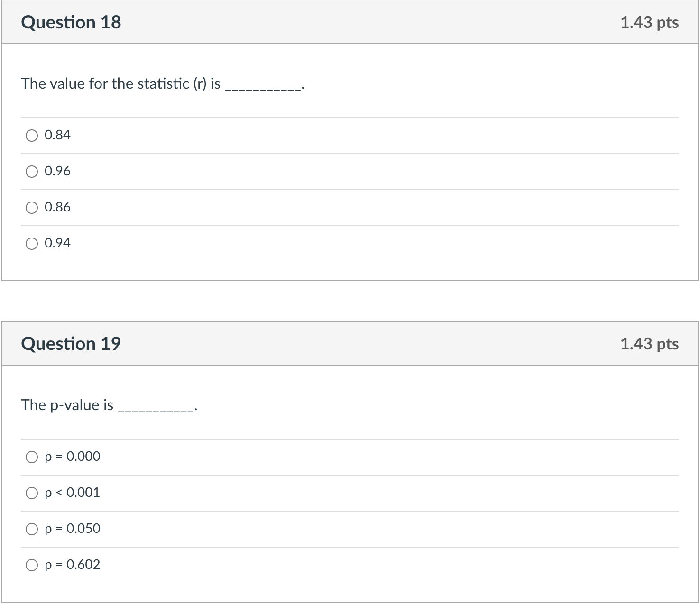Click the p < 0.001 label text
The width and height of the screenshot is (700, 605).
click(x=73, y=493)
